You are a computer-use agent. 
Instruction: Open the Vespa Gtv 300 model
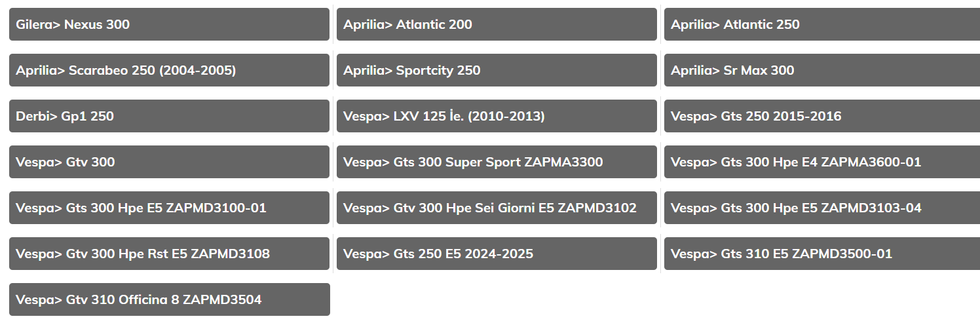coord(169,162)
